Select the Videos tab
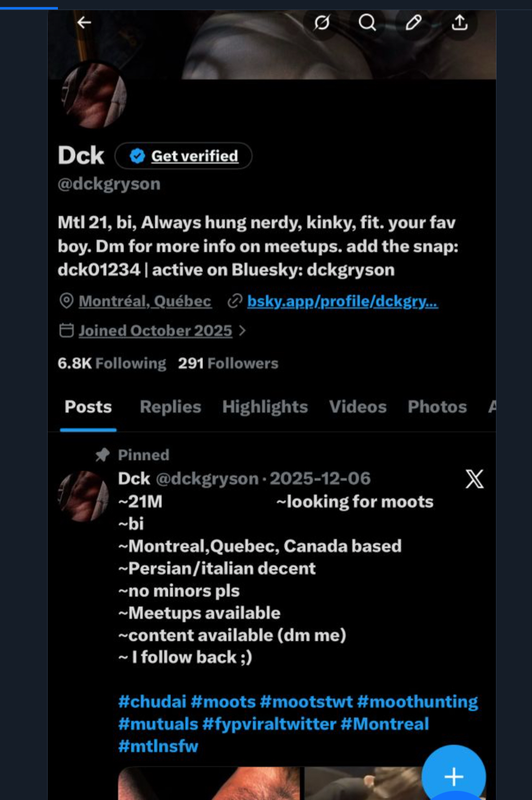Viewport: 532px width, 800px height. click(x=358, y=407)
